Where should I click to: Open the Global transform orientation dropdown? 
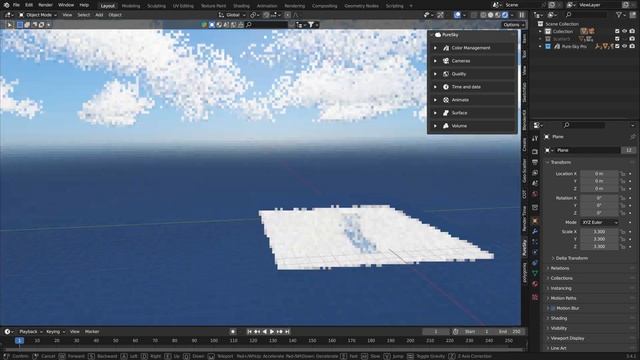(x=232, y=15)
